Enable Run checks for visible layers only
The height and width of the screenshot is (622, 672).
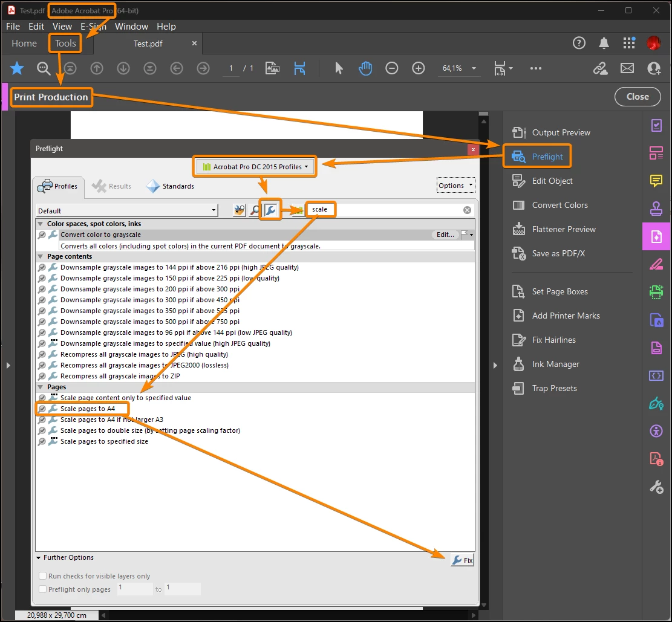click(x=43, y=575)
